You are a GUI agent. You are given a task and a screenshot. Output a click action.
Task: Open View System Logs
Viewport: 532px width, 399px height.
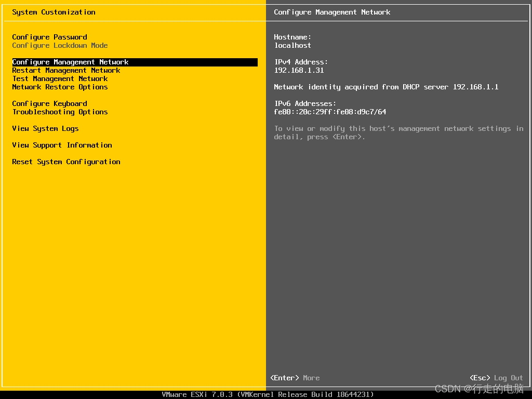tap(45, 128)
